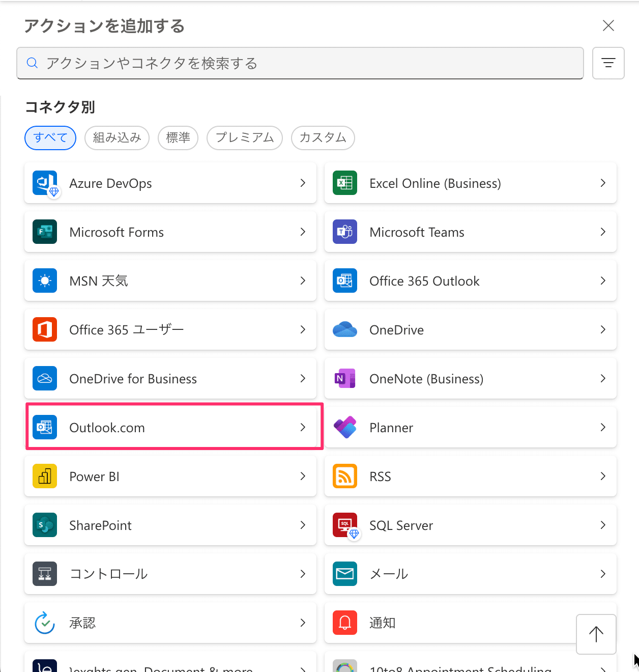Click the Microsoft Teams icon
Image resolution: width=639 pixels, height=672 pixels.
(345, 232)
